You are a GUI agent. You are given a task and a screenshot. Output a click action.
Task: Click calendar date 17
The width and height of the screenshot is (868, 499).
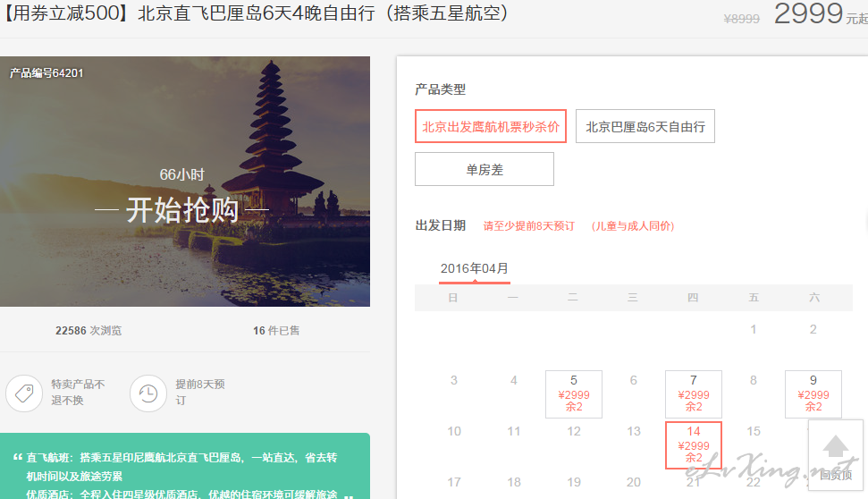pyautogui.click(x=454, y=482)
